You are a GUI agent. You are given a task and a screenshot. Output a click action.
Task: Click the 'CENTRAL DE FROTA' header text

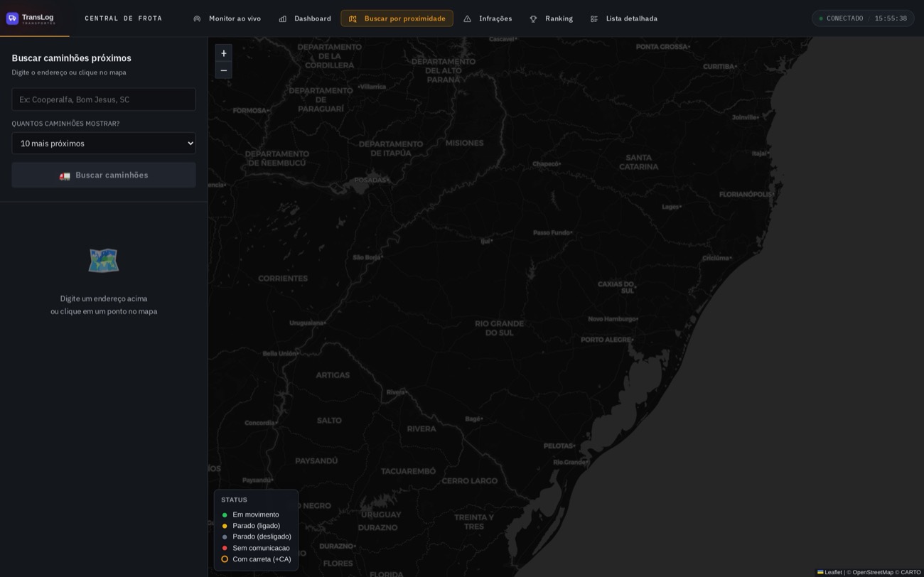coord(124,18)
